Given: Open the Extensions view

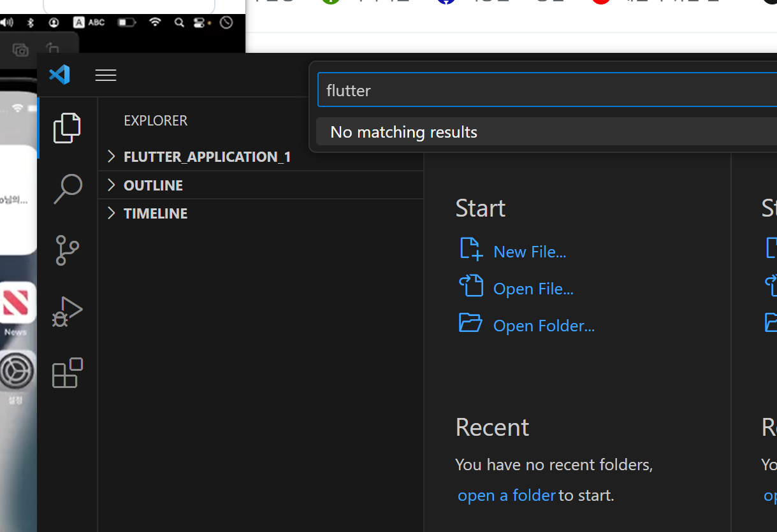Looking at the screenshot, I should point(67,373).
